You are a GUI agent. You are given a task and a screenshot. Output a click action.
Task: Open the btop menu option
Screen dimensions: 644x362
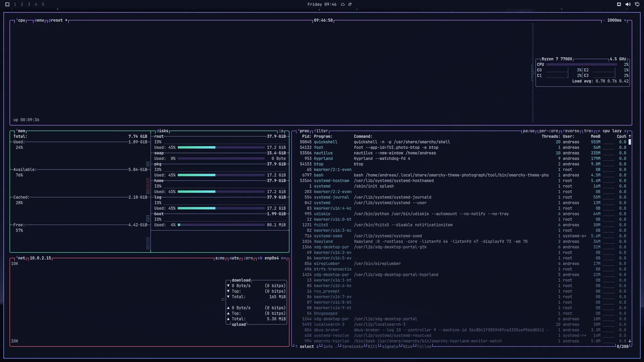[x=39, y=20]
